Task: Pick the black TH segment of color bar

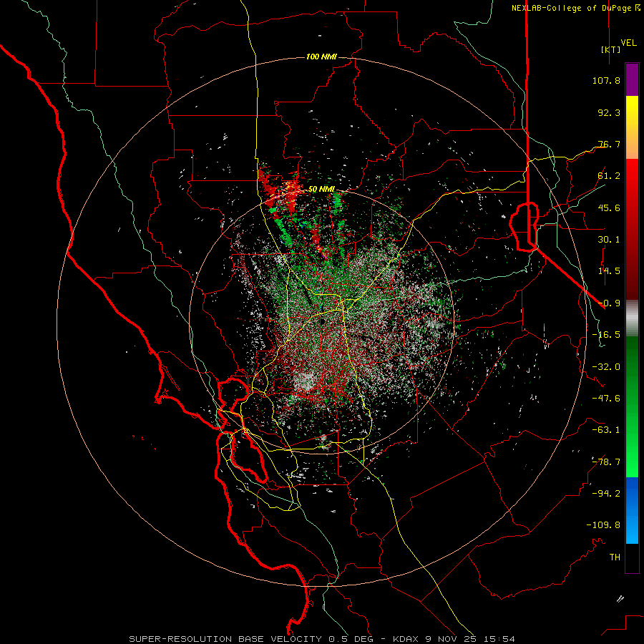Action: click(632, 558)
